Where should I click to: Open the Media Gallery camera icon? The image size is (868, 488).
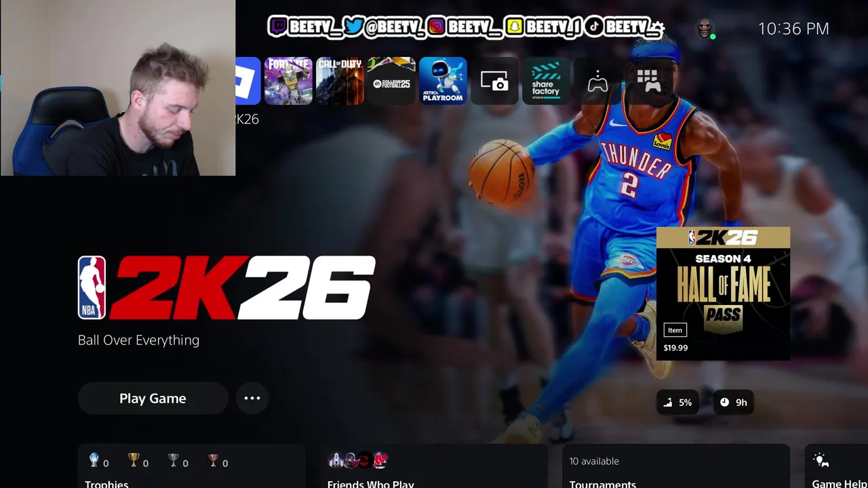click(494, 81)
